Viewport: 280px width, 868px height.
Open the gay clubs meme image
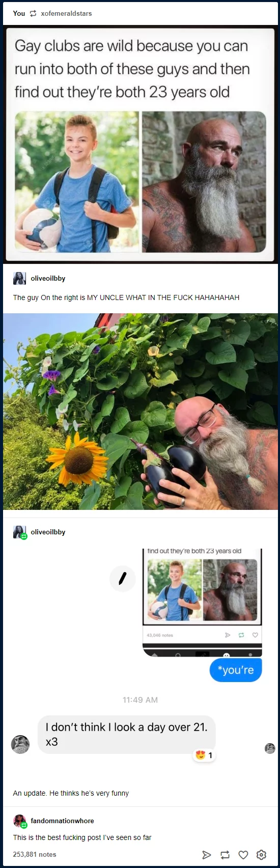click(140, 144)
